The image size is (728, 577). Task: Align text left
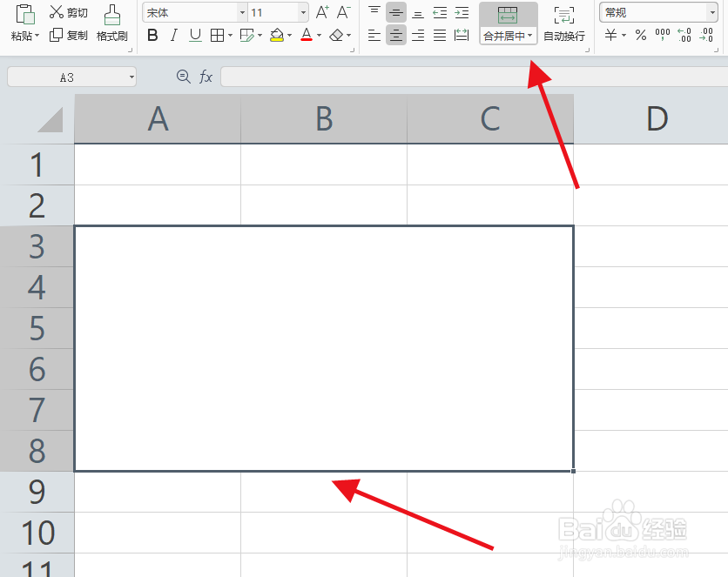click(x=374, y=36)
